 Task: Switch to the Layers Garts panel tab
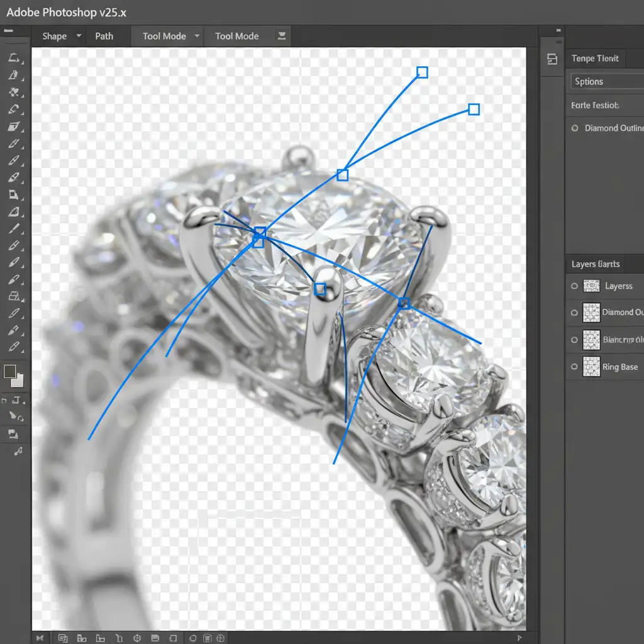[595, 264]
